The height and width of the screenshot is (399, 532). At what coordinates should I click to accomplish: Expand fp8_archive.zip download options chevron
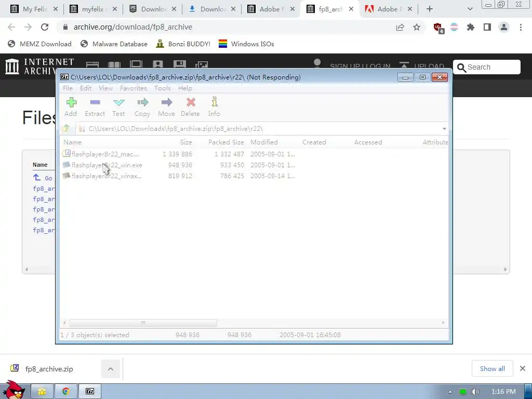coord(111,369)
